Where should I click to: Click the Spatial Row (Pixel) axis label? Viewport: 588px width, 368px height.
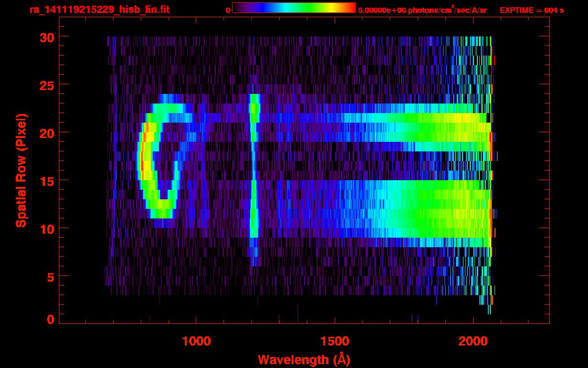click(21, 170)
